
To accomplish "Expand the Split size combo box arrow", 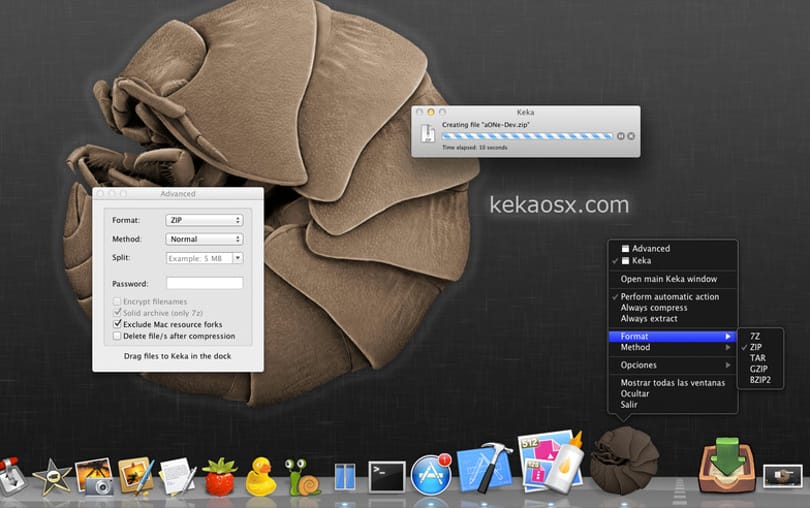I will coord(238,258).
